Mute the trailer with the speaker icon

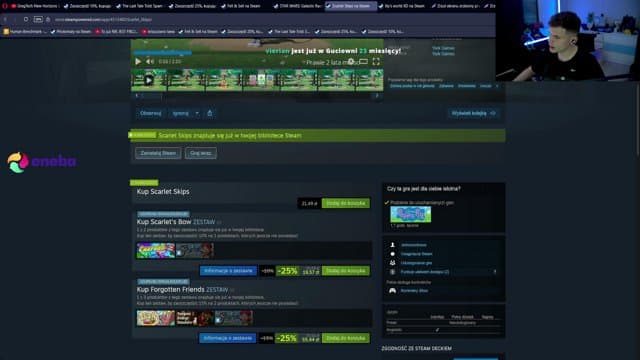[150, 62]
